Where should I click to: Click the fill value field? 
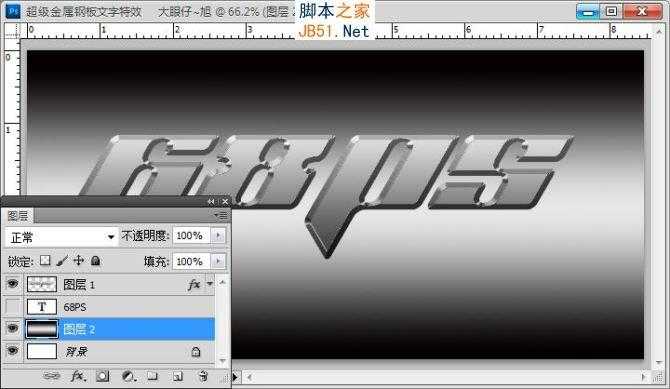pyautogui.click(x=191, y=261)
